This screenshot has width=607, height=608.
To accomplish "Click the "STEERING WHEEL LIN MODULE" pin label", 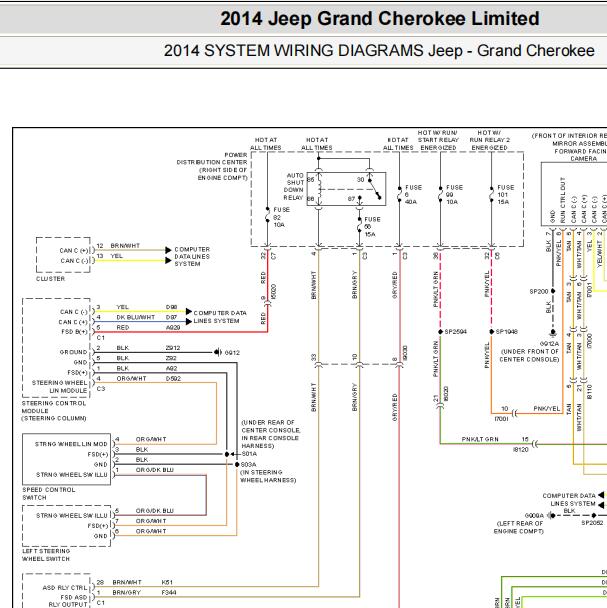I will (60, 387).
